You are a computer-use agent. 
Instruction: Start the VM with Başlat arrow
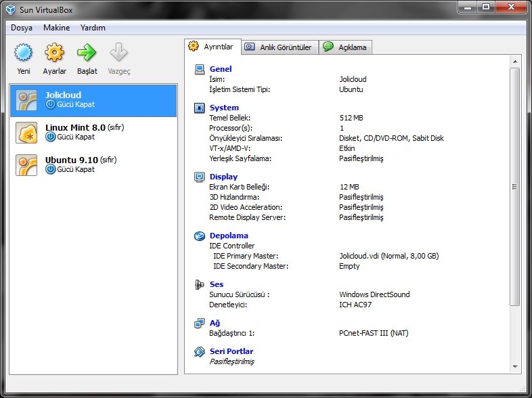coord(87,52)
